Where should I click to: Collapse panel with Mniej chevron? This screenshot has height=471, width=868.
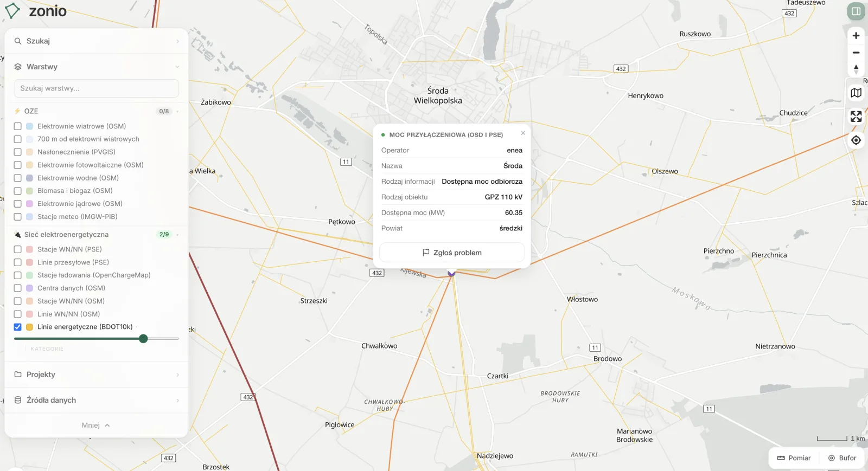pyautogui.click(x=107, y=425)
